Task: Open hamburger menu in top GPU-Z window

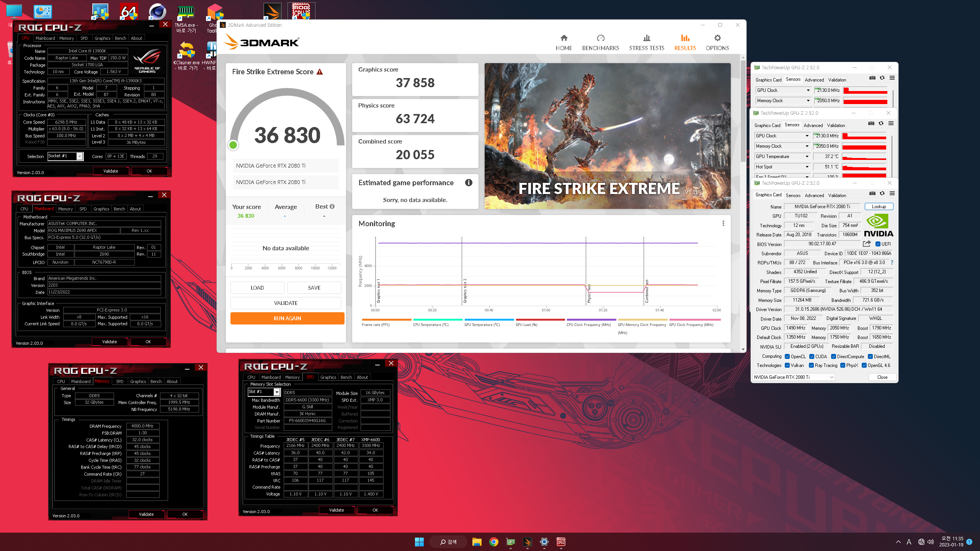Action: 892,78
